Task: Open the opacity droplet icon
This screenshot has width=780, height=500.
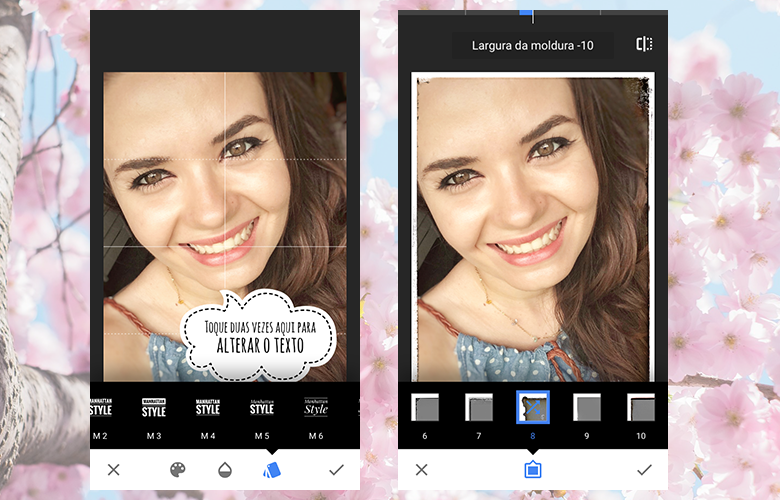Action: 225,470
